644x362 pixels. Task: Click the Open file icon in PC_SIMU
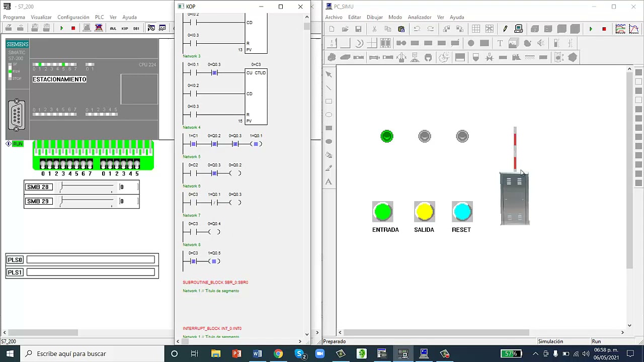click(x=345, y=29)
